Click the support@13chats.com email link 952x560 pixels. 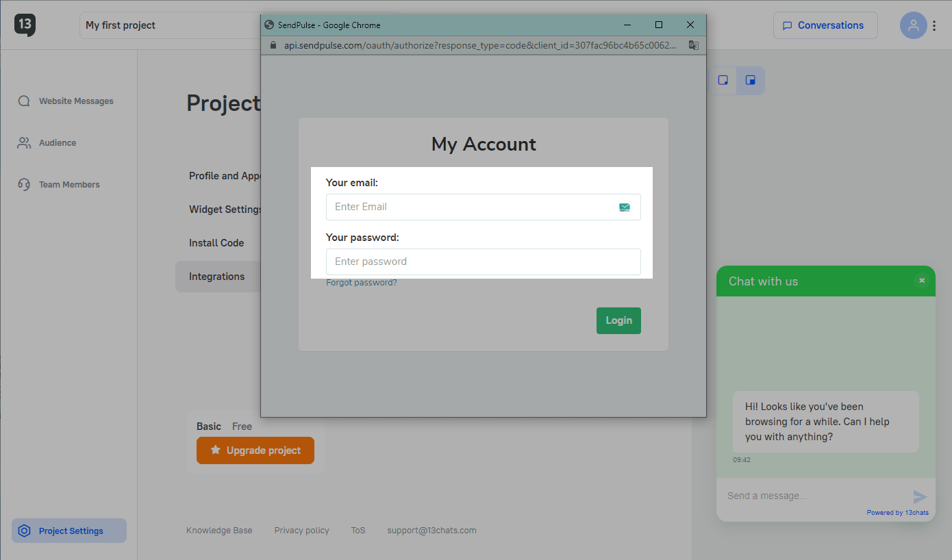point(431,531)
